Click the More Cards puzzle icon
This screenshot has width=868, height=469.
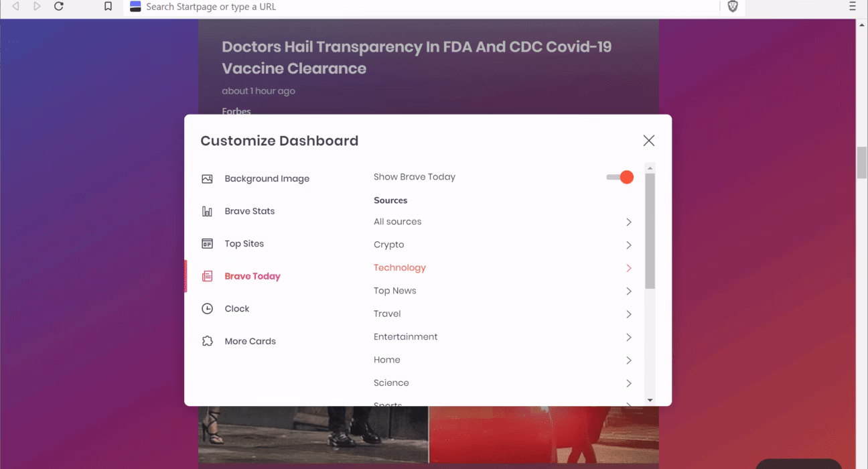[x=207, y=342]
